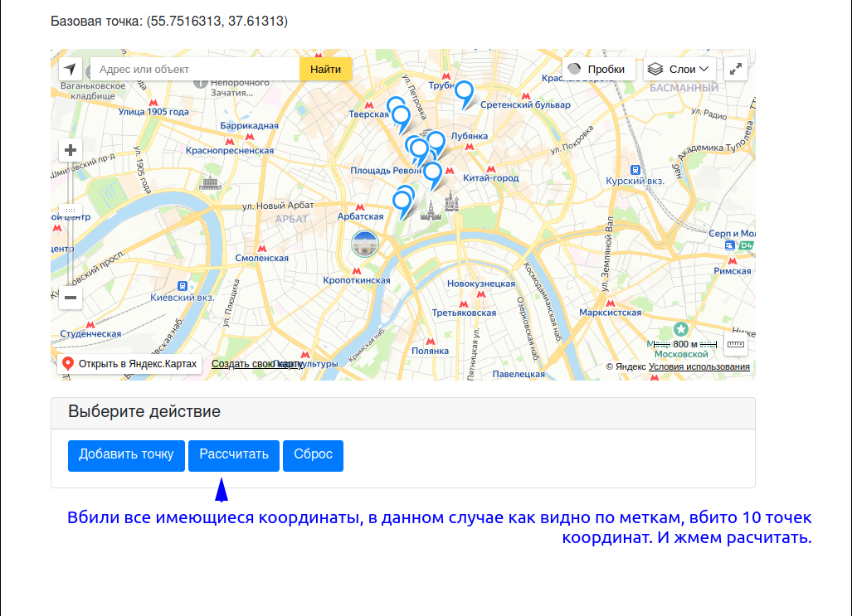Open fullscreen map mode
This screenshot has width=852, height=616.
click(736, 70)
